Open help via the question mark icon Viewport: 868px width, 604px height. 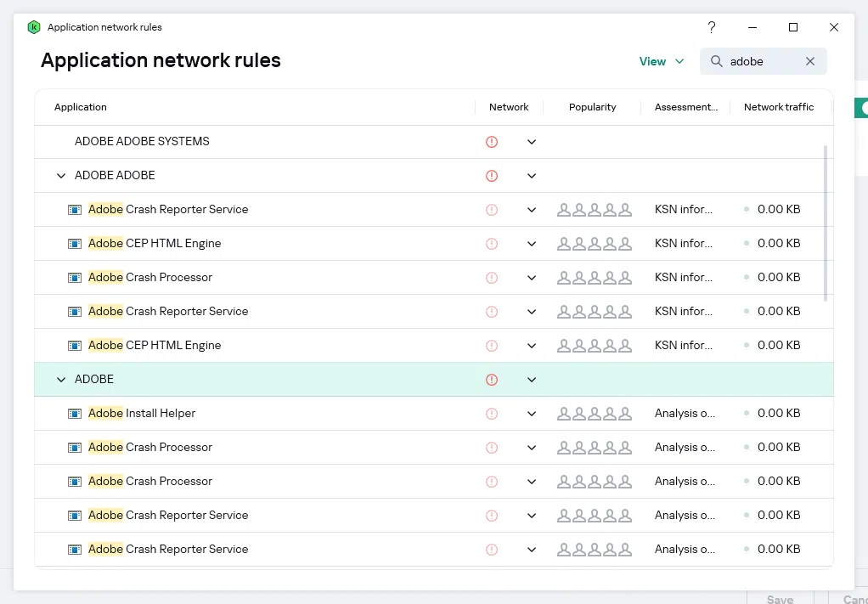(712, 27)
